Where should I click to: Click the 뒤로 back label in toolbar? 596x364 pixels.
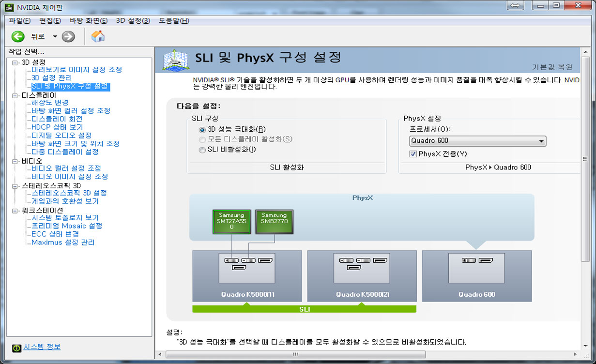pyautogui.click(x=38, y=37)
